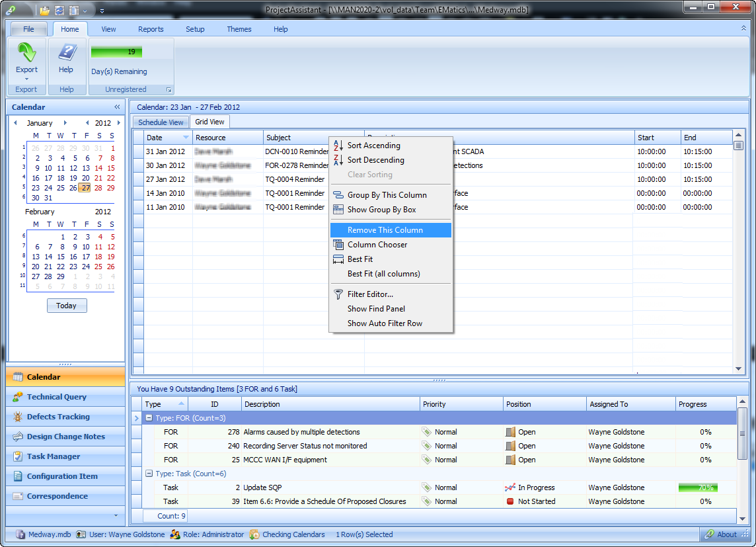Click the Today button

pyautogui.click(x=67, y=306)
